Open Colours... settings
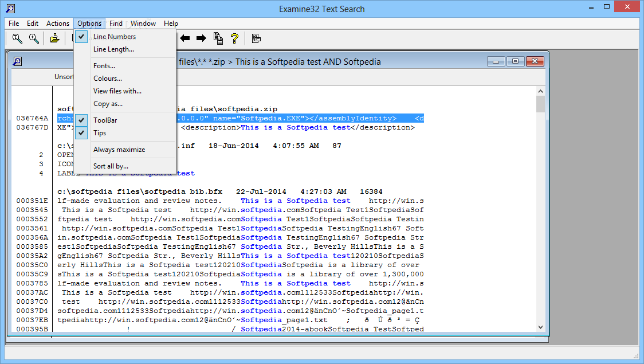The image size is (644, 364). coord(125,79)
